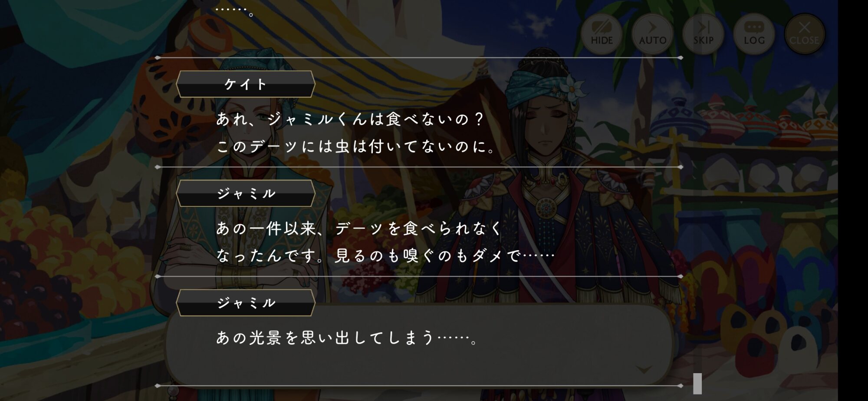Click the X icon on CLOSE button
The width and height of the screenshot is (868, 401).
804,27
